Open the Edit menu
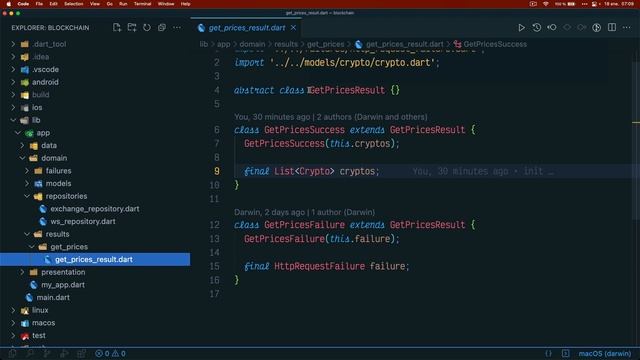The height and width of the screenshot is (360, 640). 53,4
